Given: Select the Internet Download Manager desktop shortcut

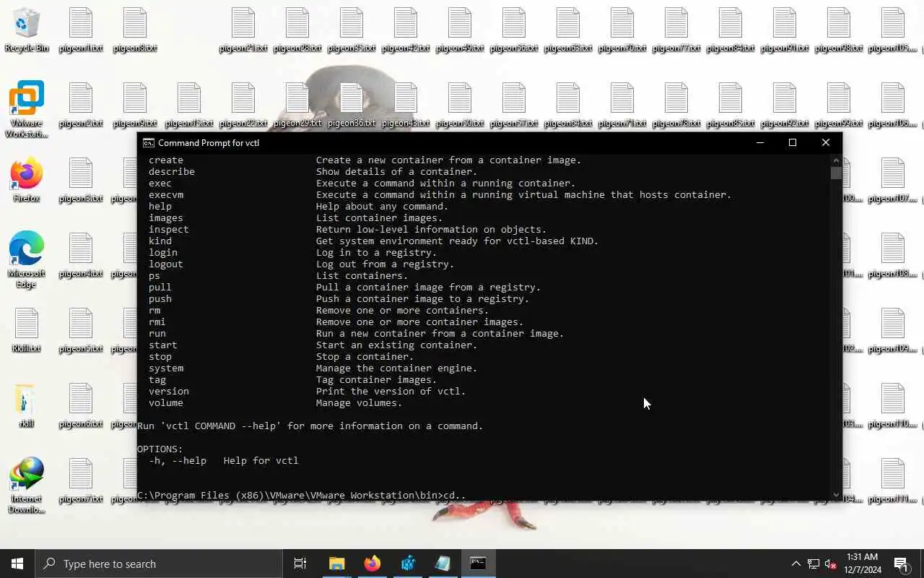Looking at the screenshot, I should (x=27, y=486).
